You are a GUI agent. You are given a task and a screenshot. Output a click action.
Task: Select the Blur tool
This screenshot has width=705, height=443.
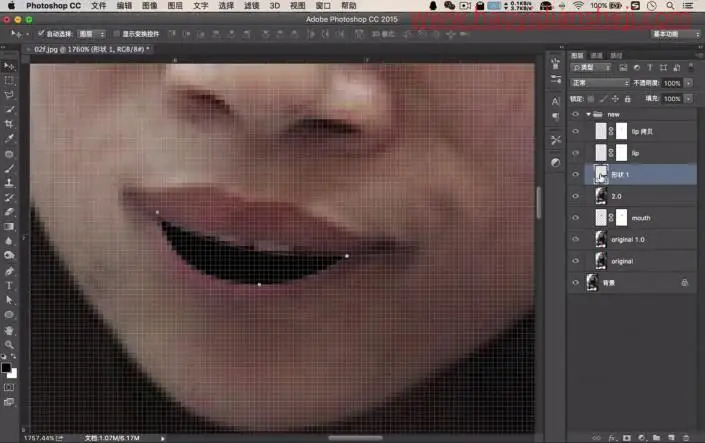pyautogui.click(x=9, y=241)
